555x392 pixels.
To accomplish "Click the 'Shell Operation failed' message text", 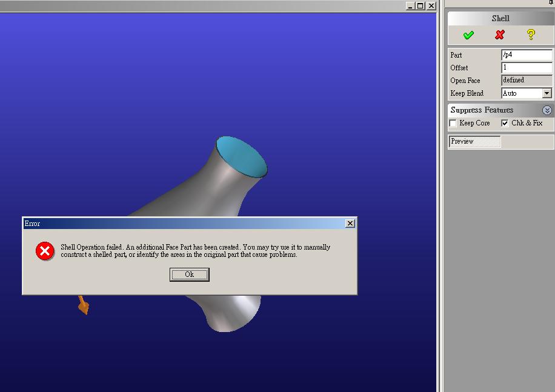I will [195, 251].
